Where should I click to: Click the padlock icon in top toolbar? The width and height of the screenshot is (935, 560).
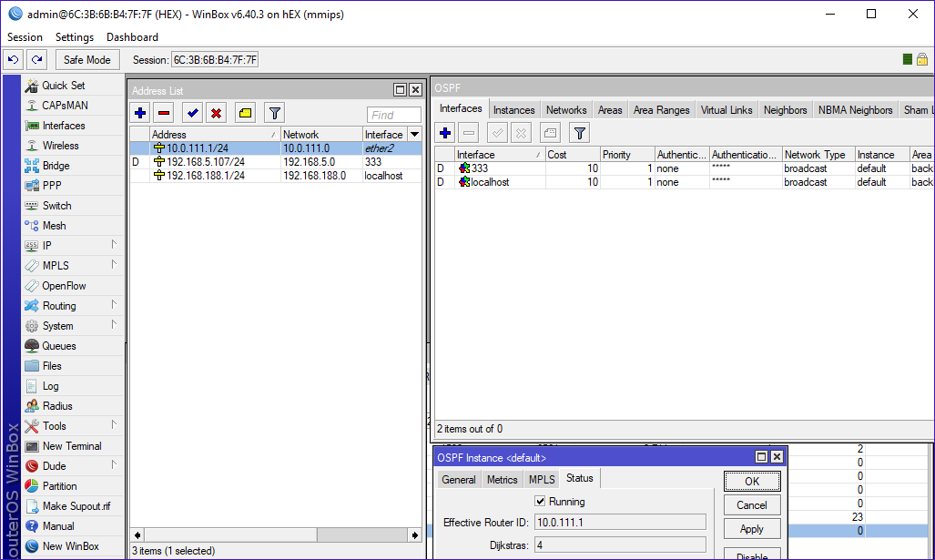point(922,59)
